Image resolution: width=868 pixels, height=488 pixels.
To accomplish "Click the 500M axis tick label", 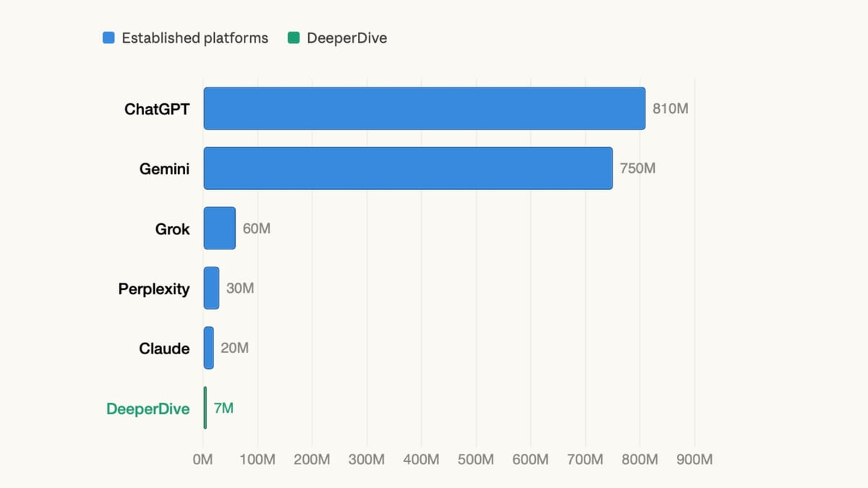I will pos(476,460).
